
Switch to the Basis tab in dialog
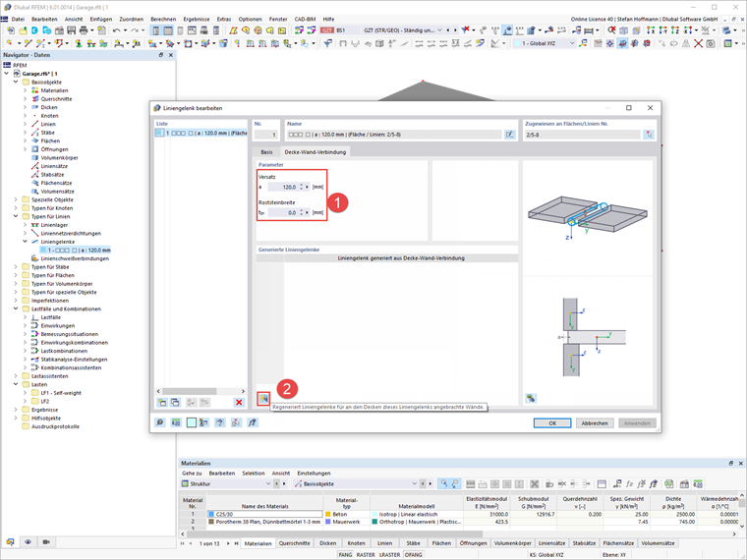266,152
